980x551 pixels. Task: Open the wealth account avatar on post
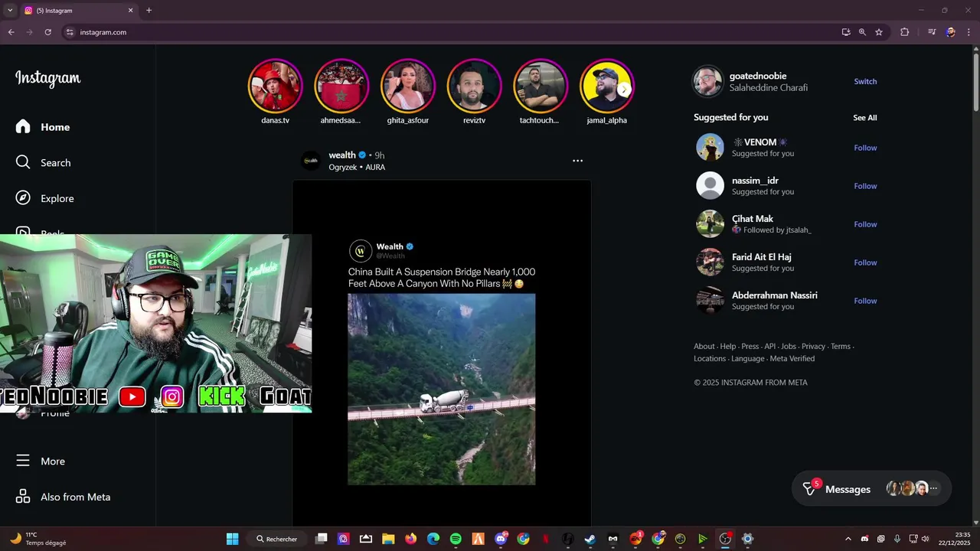pos(311,161)
